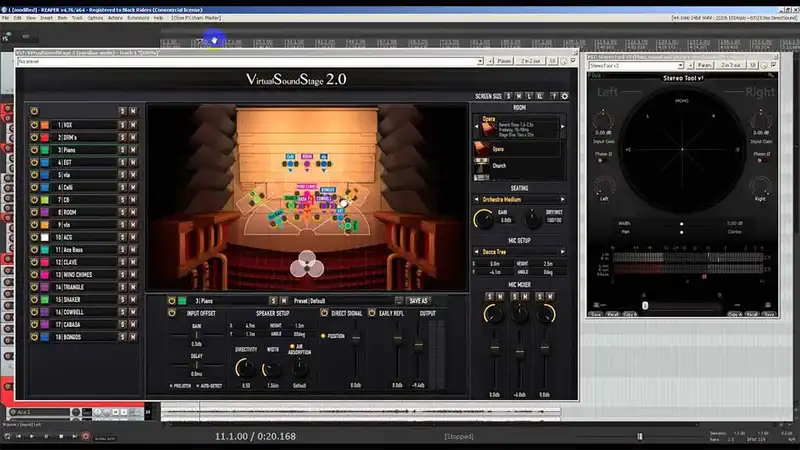Image resolution: width=800 pixels, height=450 pixels.
Task: Click the Width slider in Stereo Tool
Action: click(x=682, y=223)
